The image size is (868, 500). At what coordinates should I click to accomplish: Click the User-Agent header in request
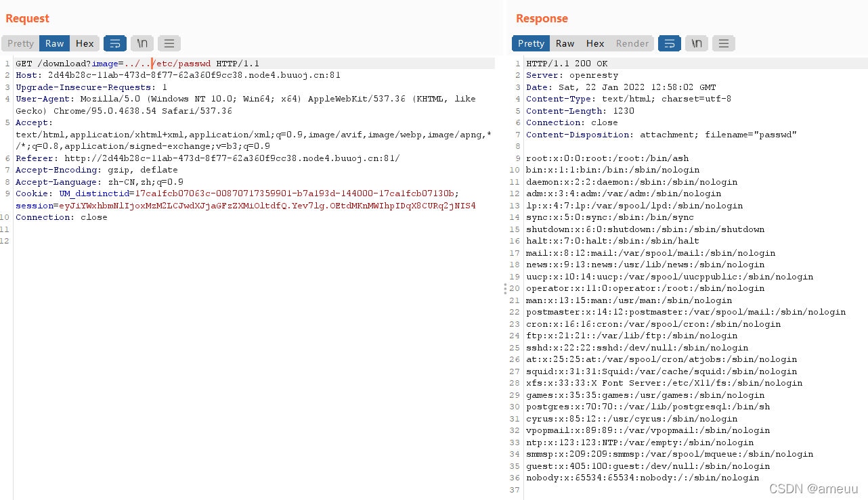[x=246, y=105]
